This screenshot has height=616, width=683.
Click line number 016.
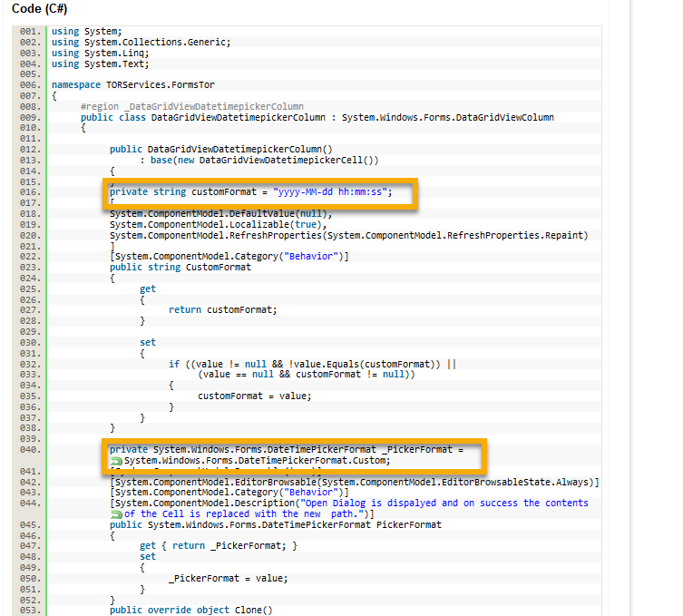coord(30,192)
